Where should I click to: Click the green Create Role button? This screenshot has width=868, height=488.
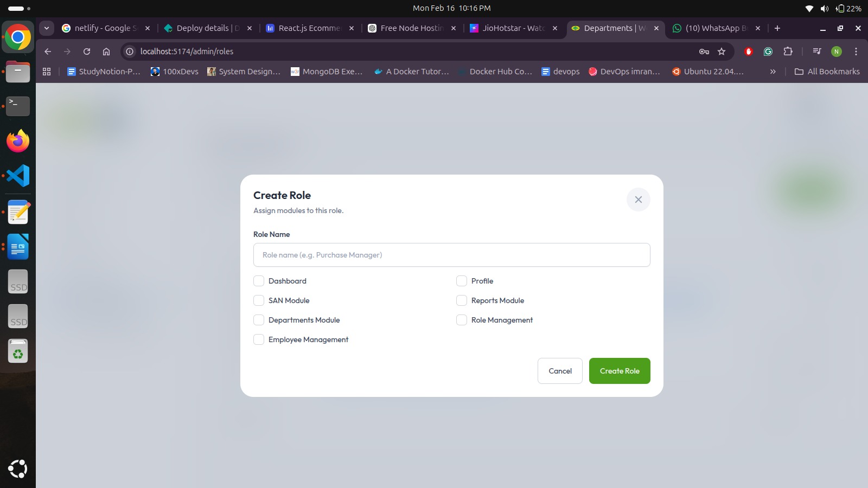(620, 371)
